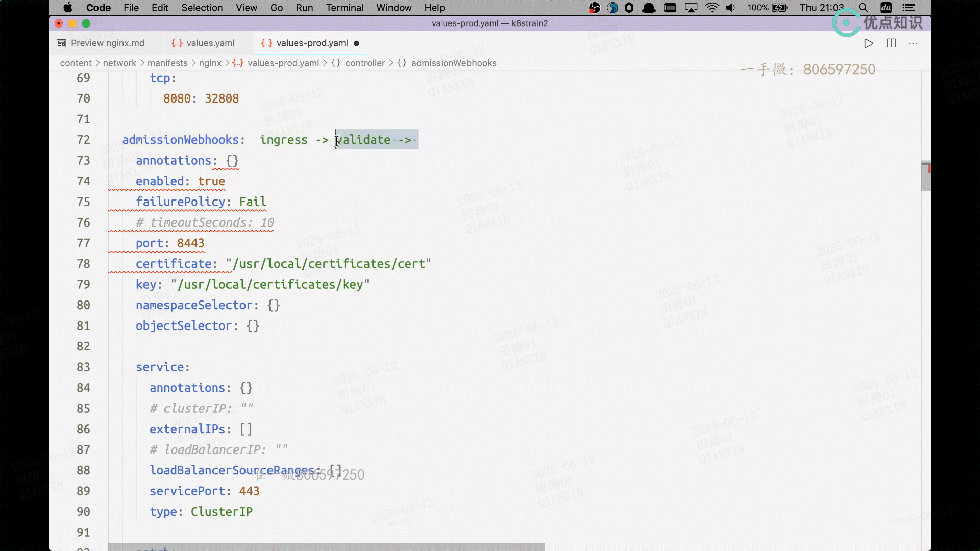Viewport: 980px width, 551px height.
Task: Click the Apple logo menu
Action: 68,8
